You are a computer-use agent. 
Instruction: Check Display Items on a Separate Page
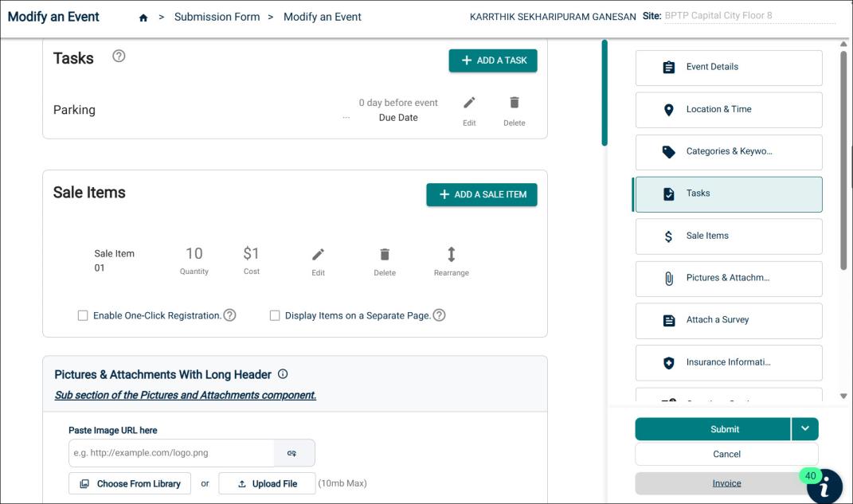click(275, 315)
